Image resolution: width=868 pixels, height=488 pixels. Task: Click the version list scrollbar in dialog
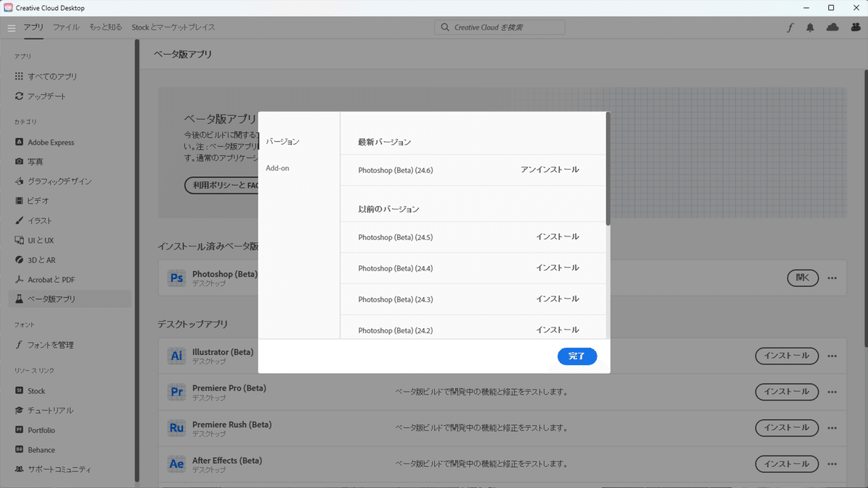(608, 168)
